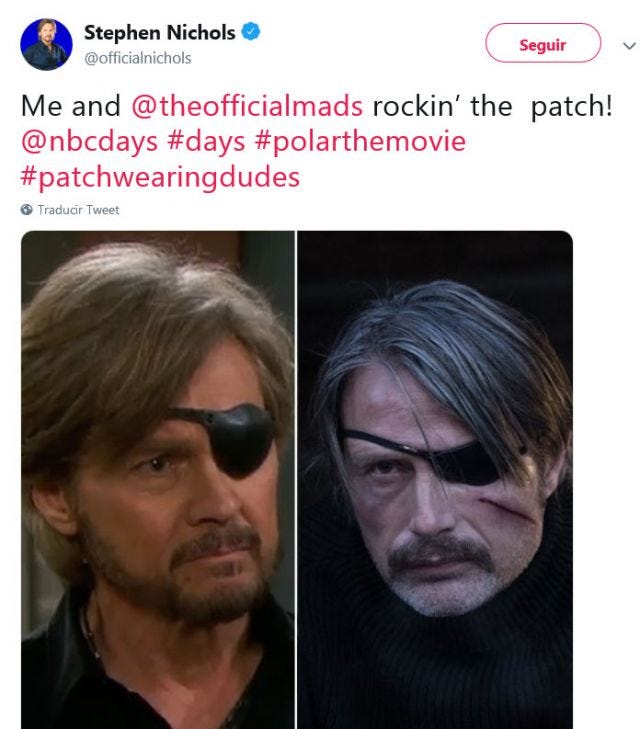Screen dimensions: 640x729
Task: Open the @officialnichols handle
Action: [138, 58]
